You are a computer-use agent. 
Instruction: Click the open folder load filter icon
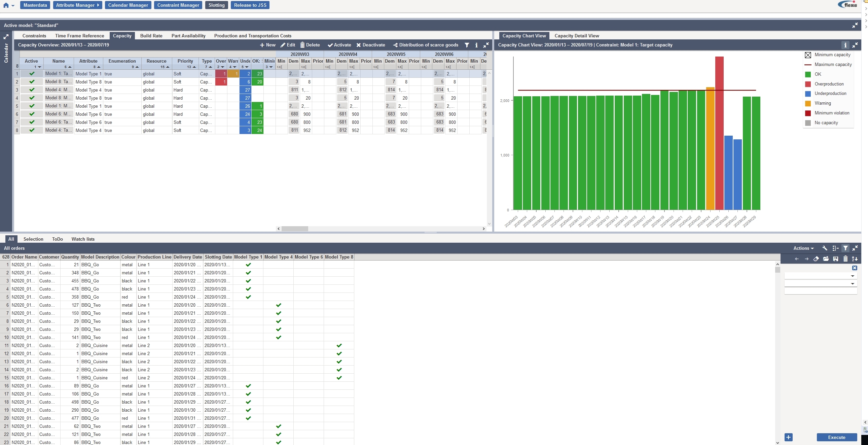coord(826,259)
